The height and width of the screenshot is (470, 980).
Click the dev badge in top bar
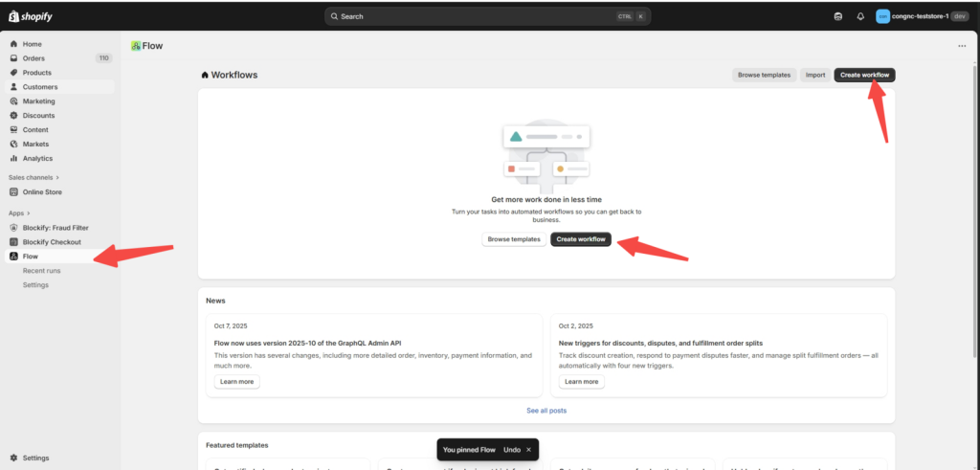tap(960, 17)
